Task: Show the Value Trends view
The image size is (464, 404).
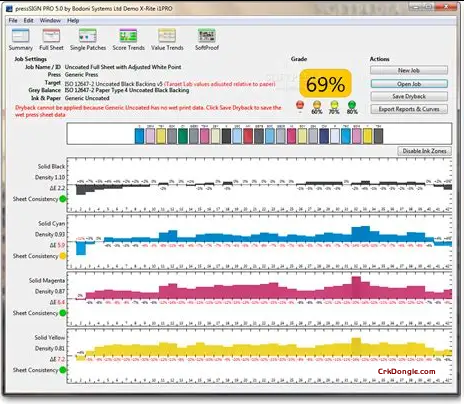Action: 167,40
